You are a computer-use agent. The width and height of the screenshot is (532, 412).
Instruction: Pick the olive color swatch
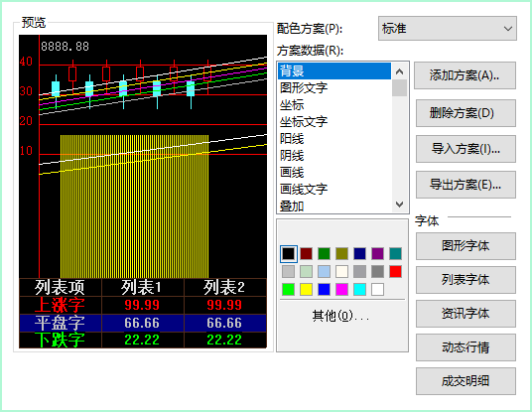342,253
